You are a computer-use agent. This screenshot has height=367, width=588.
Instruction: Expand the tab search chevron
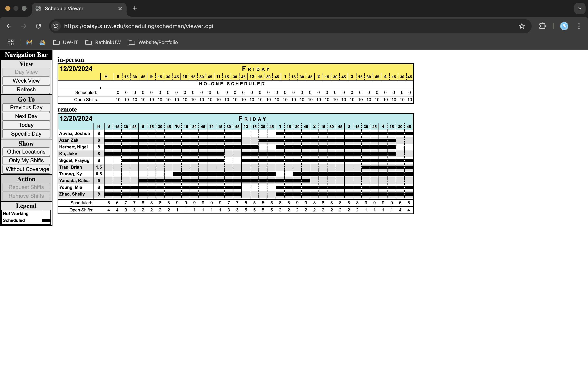[x=579, y=9]
